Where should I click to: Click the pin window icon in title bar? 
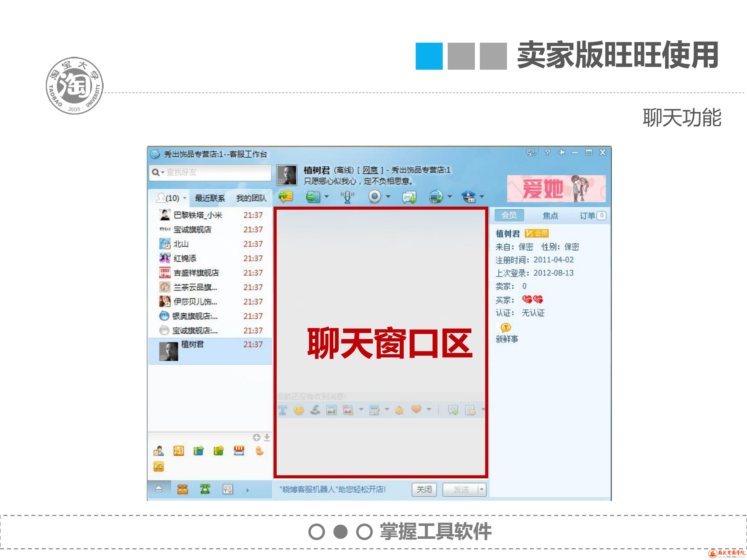pos(561,153)
